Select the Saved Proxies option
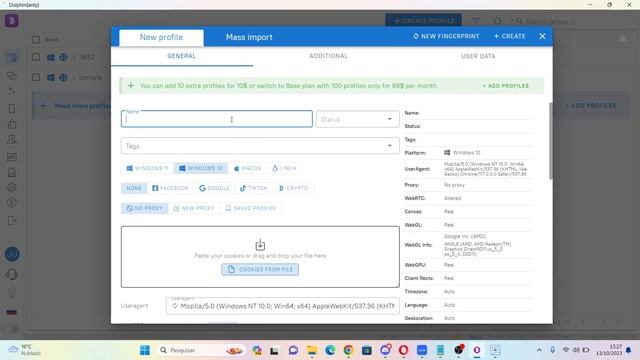This screenshot has height=360, width=640. tap(251, 208)
